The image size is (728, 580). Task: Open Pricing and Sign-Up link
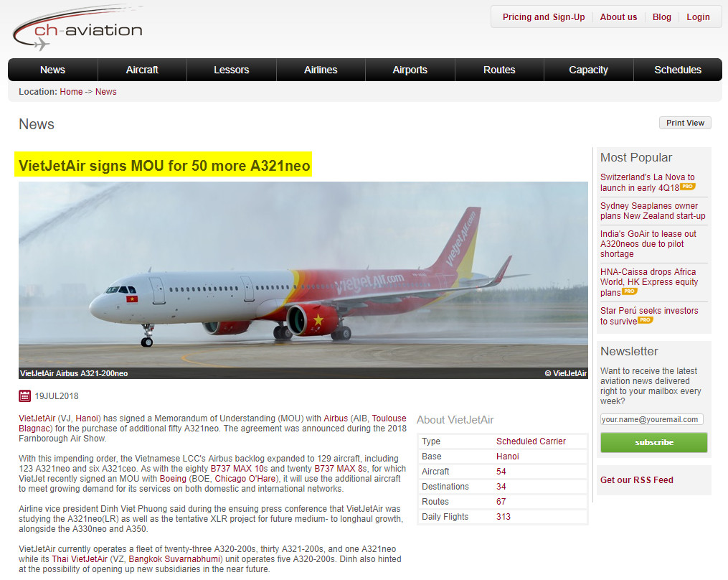(x=544, y=17)
